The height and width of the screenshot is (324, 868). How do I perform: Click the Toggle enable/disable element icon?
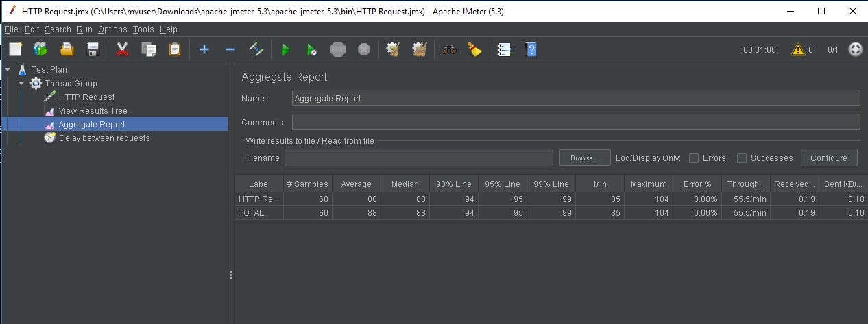point(256,49)
